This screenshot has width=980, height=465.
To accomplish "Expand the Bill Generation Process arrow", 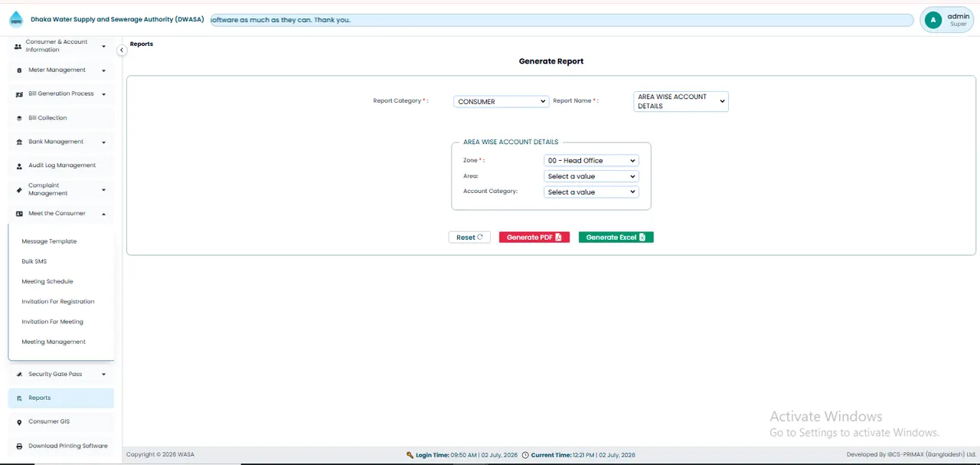I will coord(103,94).
